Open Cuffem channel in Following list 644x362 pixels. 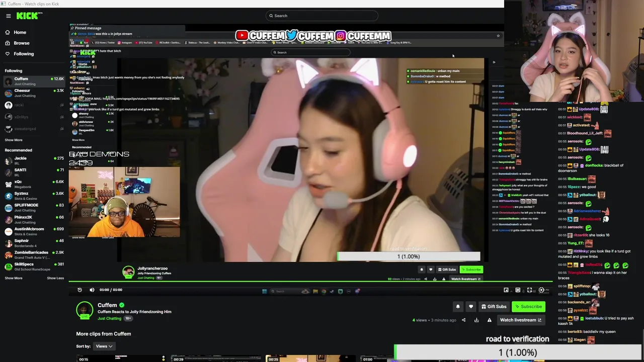[34, 81]
